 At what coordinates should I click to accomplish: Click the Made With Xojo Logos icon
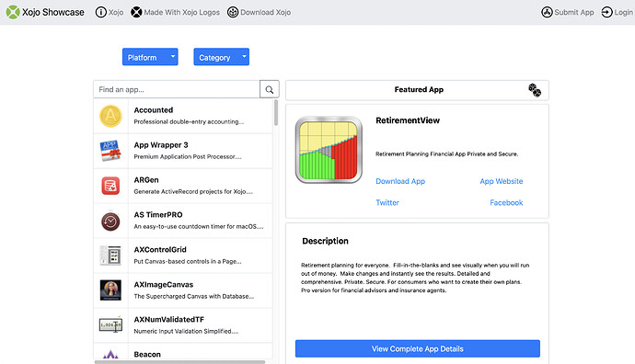tap(136, 12)
